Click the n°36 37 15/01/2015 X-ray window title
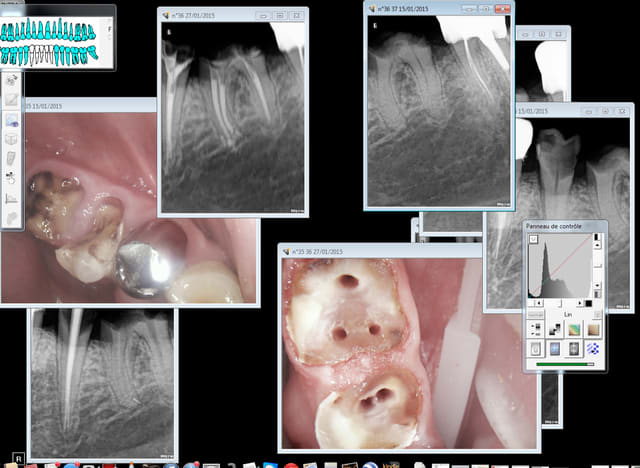640x468 pixels. coord(410,8)
